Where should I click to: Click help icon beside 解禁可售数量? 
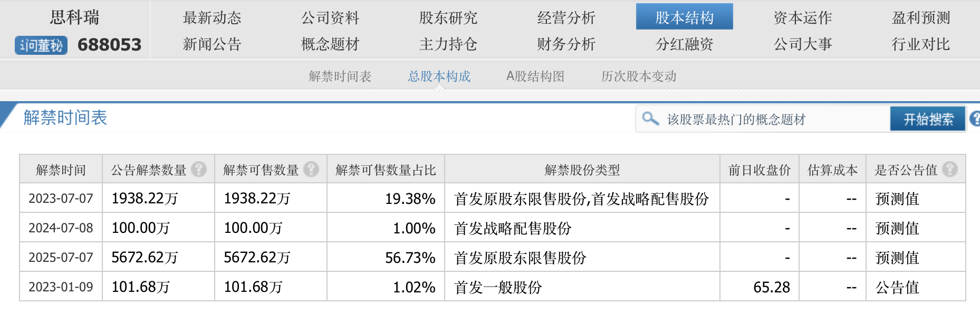pyautogui.click(x=311, y=169)
